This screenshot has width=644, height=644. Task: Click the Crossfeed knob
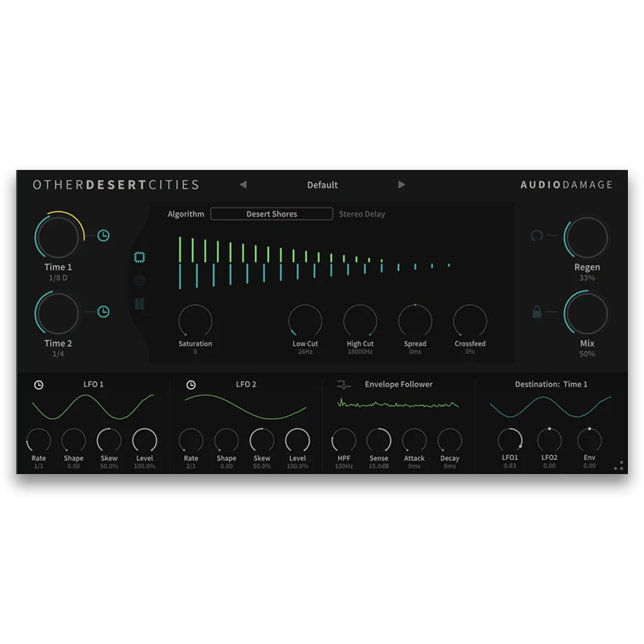click(470, 321)
